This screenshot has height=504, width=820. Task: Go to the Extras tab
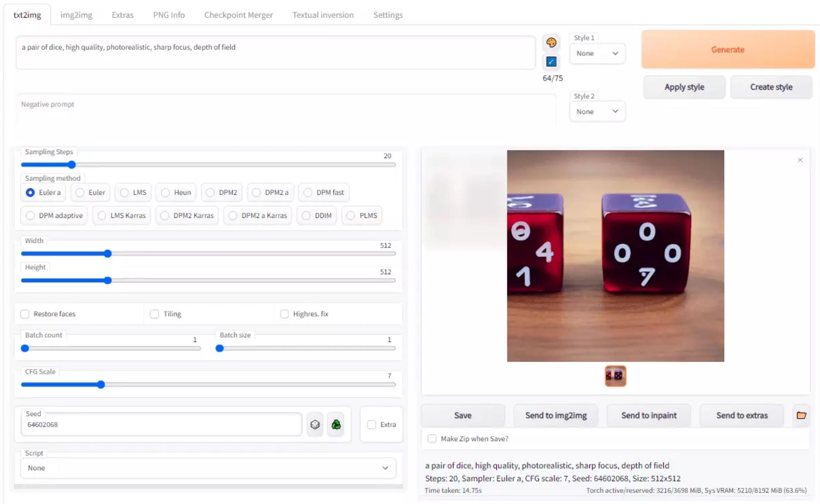tap(123, 15)
